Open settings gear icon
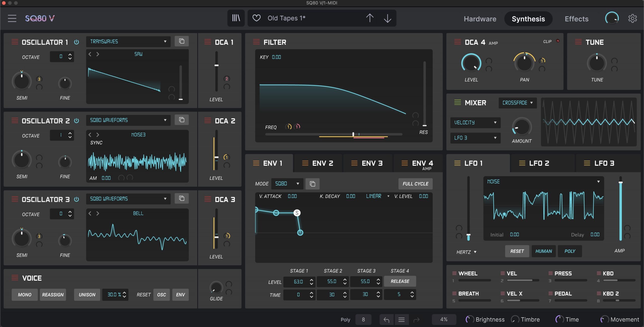This screenshot has height=327, width=644. [x=632, y=18]
